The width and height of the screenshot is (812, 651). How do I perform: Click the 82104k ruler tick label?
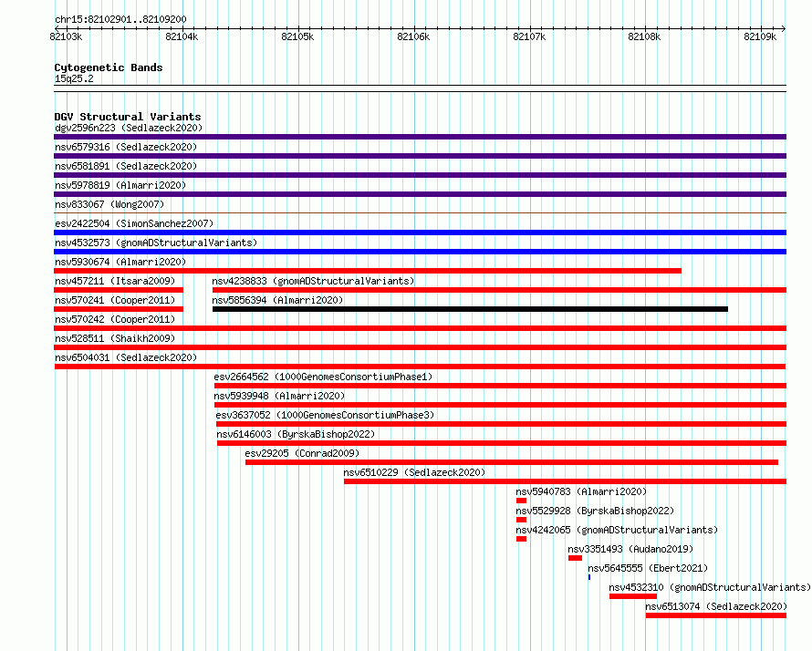pyautogui.click(x=182, y=36)
